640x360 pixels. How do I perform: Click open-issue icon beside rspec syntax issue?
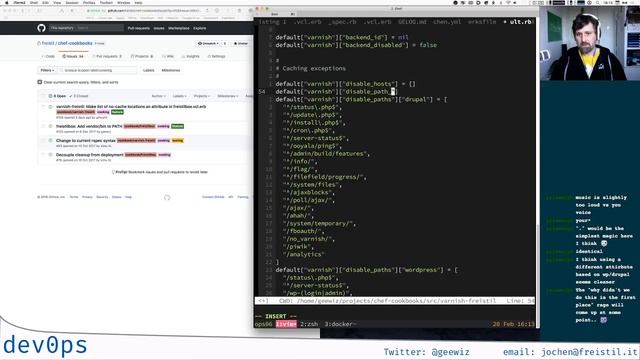pyautogui.click(x=51, y=140)
